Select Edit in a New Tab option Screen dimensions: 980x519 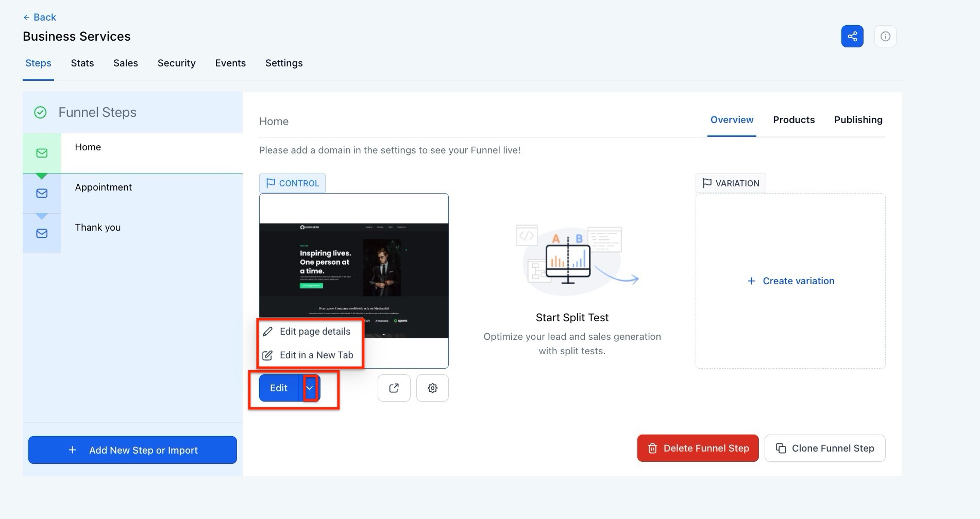(316, 355)
